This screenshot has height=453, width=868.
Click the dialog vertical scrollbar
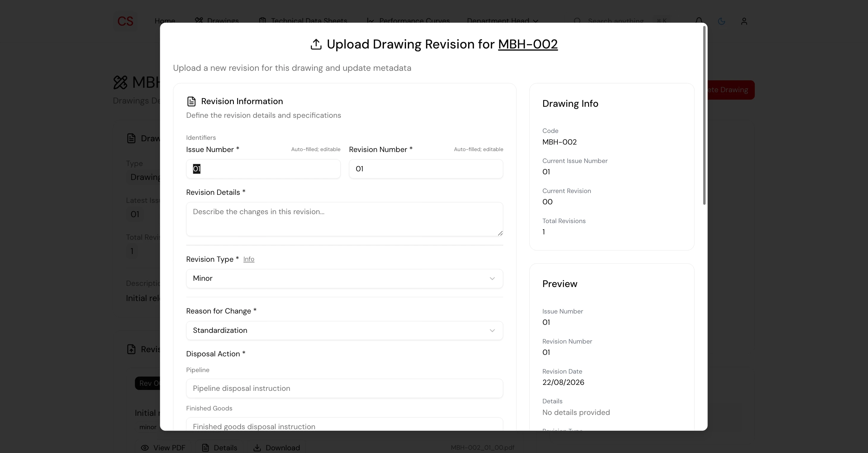pos(704,115)
